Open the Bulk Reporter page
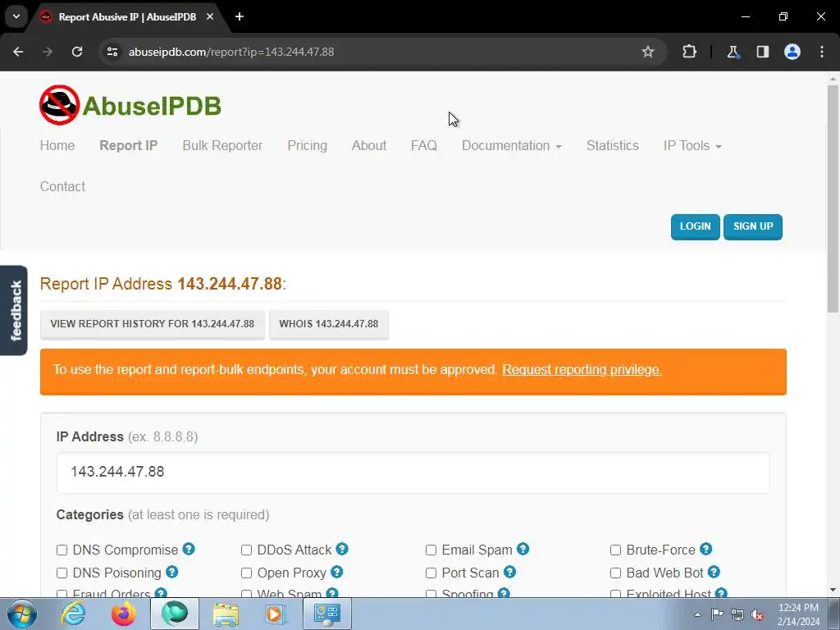 tap(222, 146)
